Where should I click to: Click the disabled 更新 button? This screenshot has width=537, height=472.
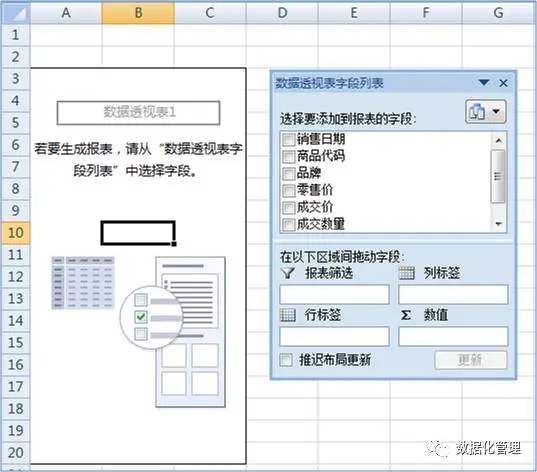(x=471, y=360)
